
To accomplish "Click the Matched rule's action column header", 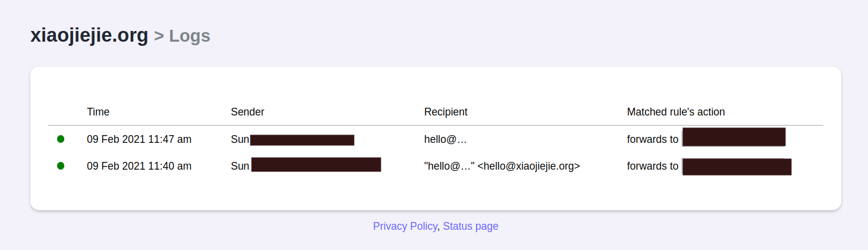I will tap(676, 112).
